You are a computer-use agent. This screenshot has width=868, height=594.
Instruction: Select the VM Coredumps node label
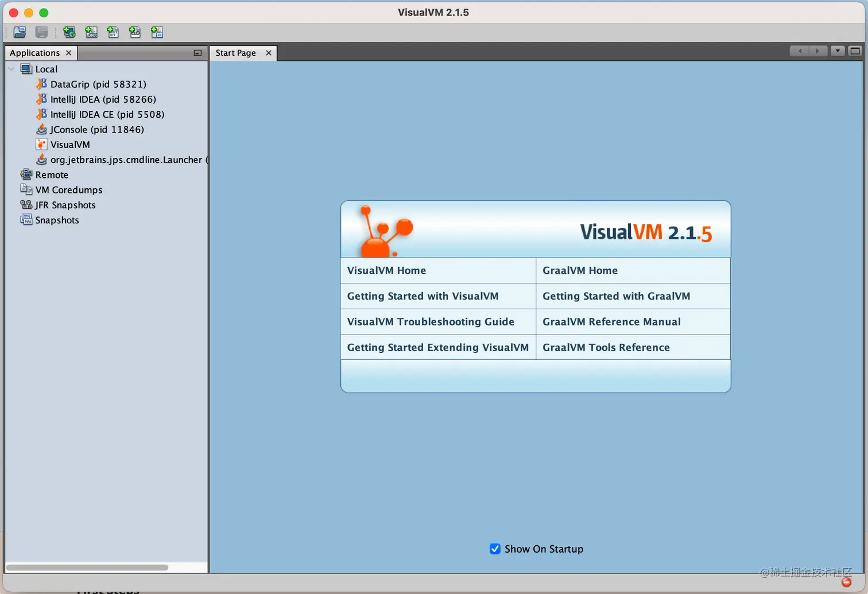click(x=69, y=189)
